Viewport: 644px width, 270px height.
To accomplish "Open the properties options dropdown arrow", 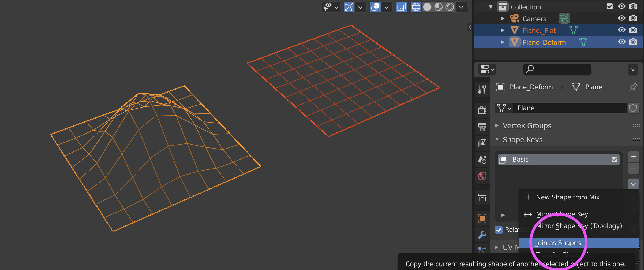I will [633, 69].
